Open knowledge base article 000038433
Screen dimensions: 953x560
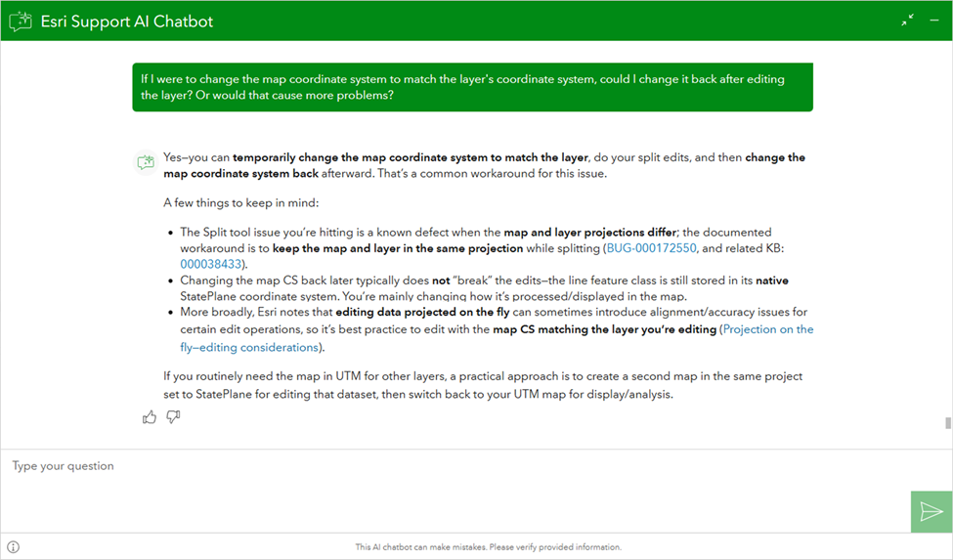(x=211, y=264)
